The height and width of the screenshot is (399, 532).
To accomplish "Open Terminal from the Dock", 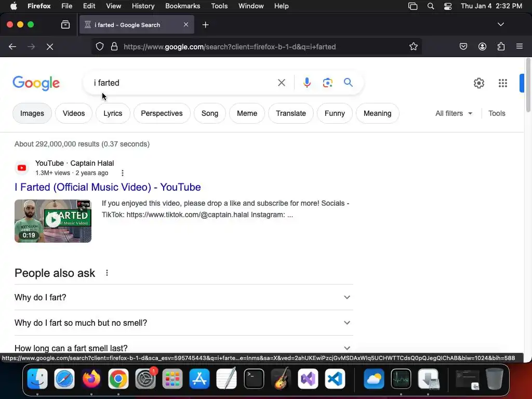I will pos(254,379).
